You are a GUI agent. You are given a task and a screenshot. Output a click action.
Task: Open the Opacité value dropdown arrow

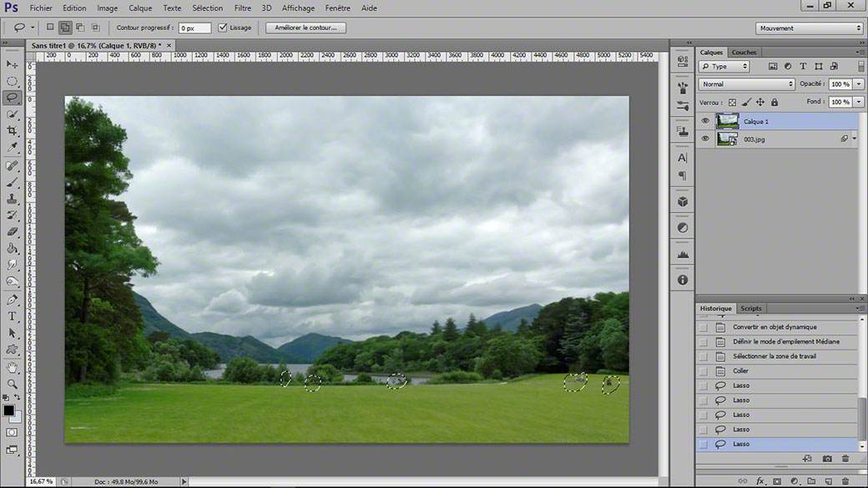click(859, 84)
